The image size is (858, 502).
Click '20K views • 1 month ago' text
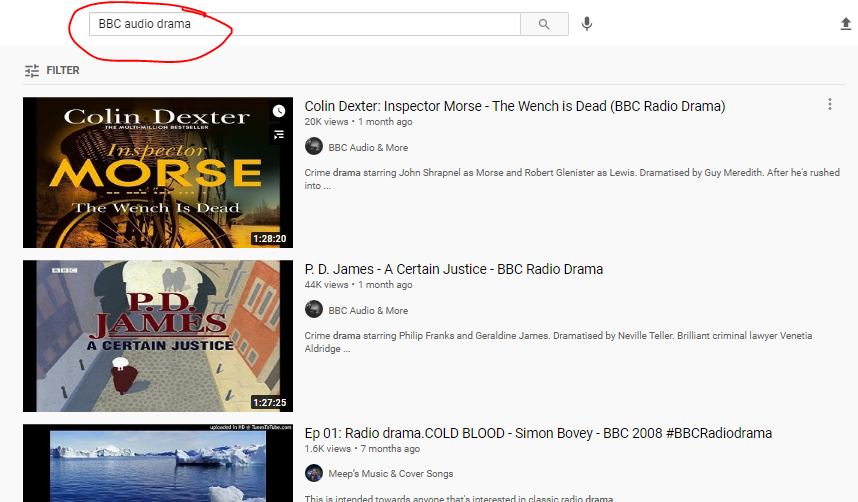pos(358,122)
